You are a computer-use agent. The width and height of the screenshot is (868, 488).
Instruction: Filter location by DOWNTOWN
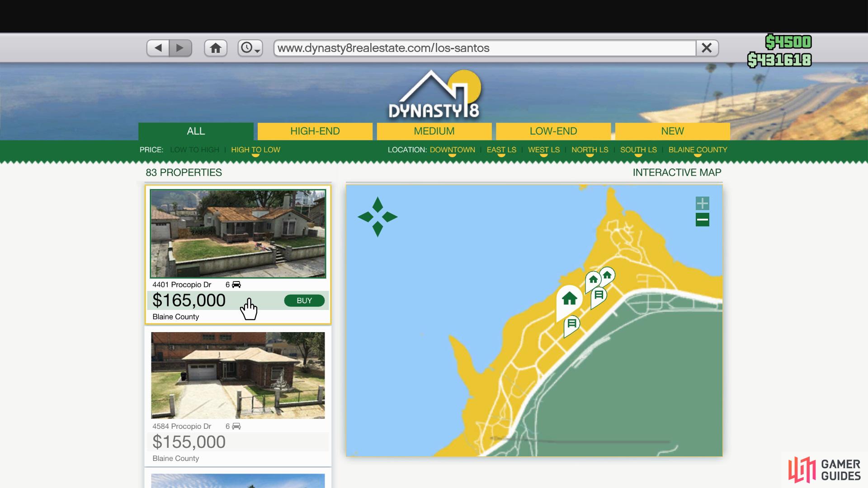click(452, 150)
